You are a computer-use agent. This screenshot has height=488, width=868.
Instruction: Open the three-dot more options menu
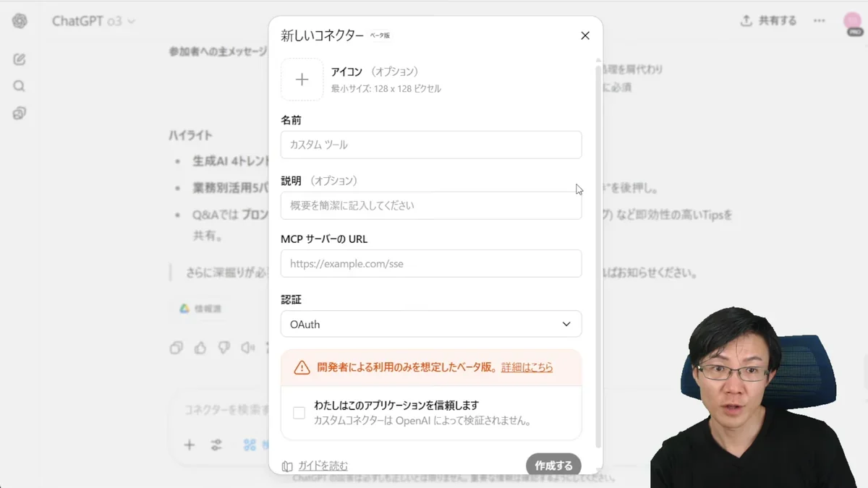(x=819, y=21)
